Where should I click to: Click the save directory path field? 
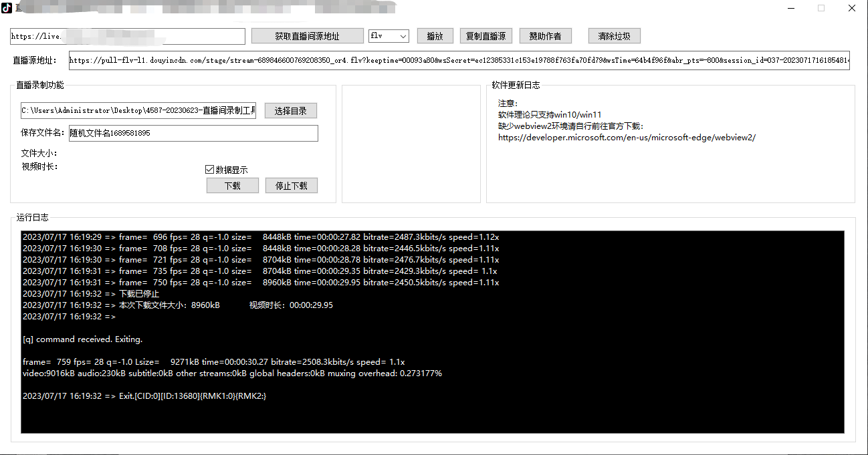tap(138, 111)
